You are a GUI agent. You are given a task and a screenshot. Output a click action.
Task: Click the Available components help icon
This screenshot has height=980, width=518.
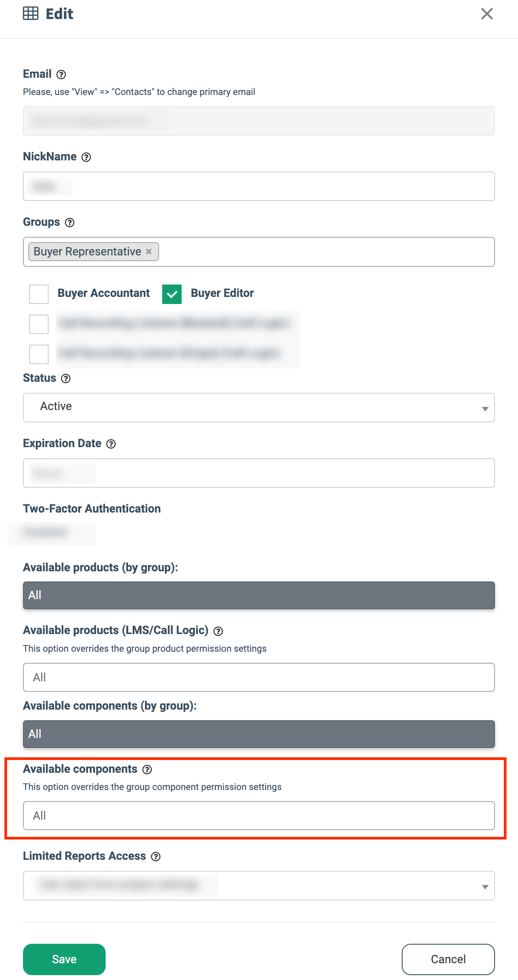(147, 770)
